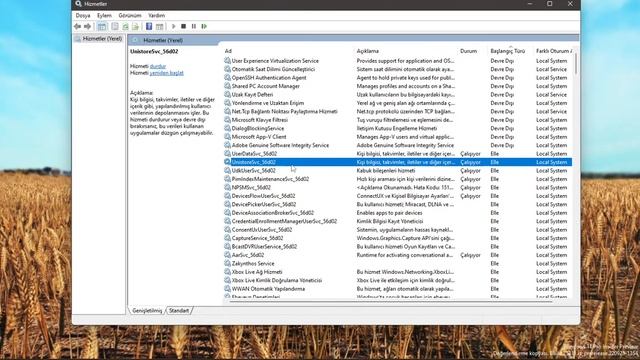The width and height of the screenshot is (640, 360).
Task: Select PimIndexMaintenanceSvc_56d02 service
Action: pos(270,179)
